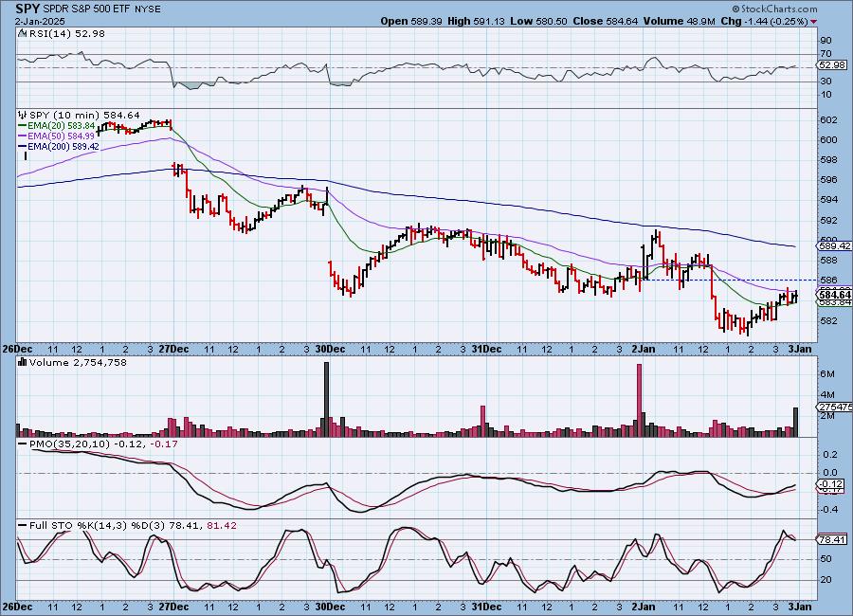
Task: Click the Close 584.64 header value
Action: tap(606, 21)
